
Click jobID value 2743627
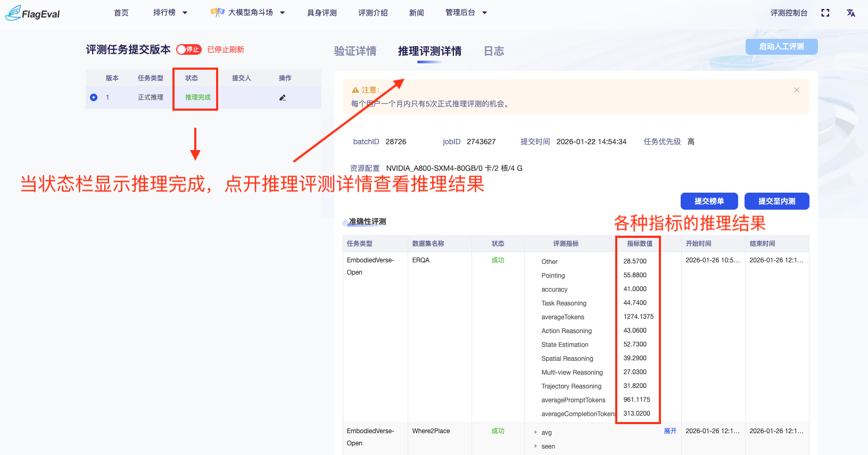coord(481,142)
